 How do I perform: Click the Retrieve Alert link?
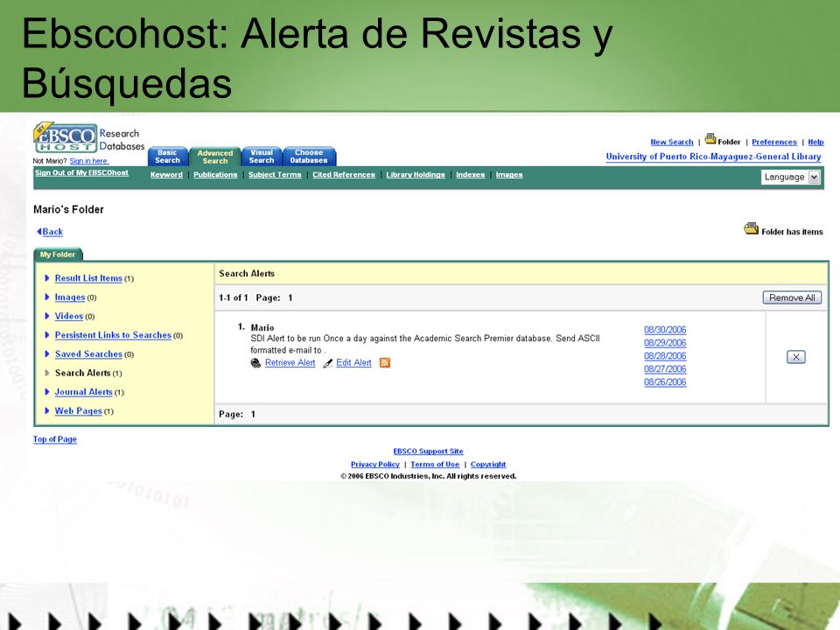(x=290, y=362)
